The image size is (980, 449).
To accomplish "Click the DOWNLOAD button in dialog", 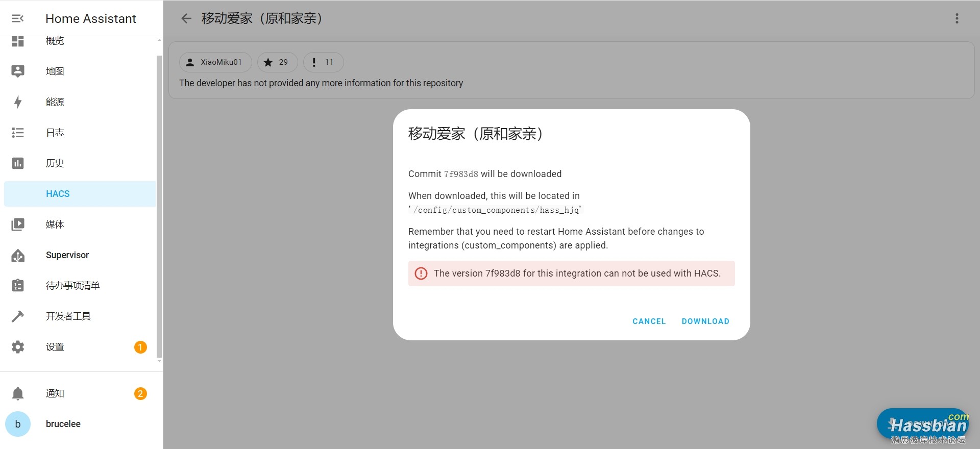I will [x=705, y=321].
